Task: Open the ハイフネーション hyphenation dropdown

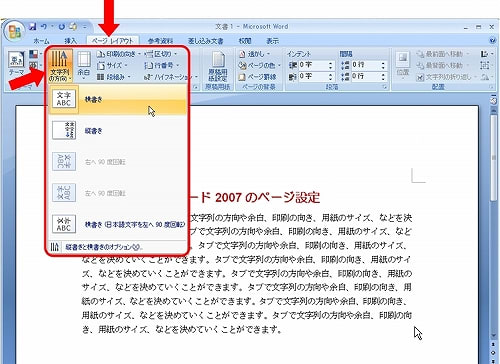Action: coord(171,77)
